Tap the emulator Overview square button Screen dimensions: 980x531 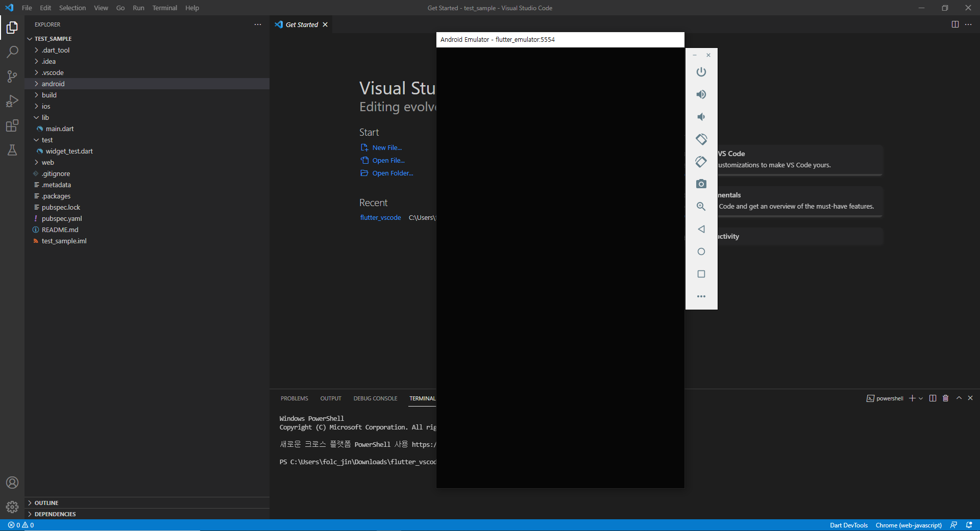click(701, 274)
